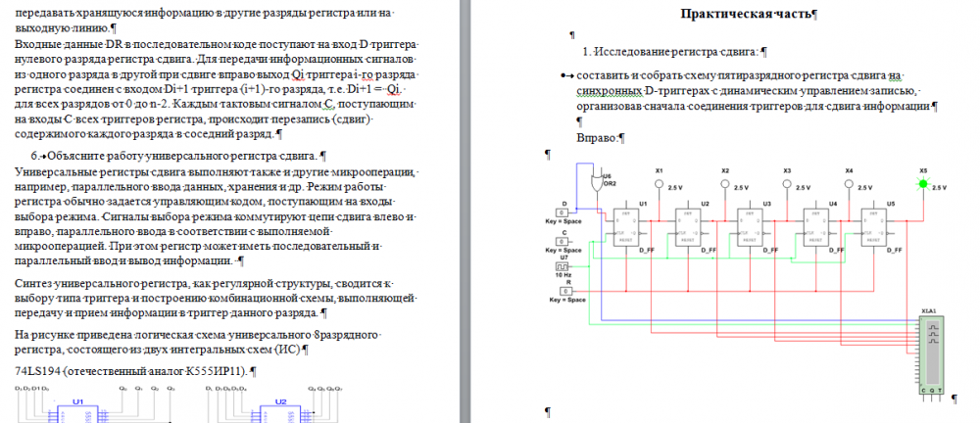Click the 'D_FF' label below U1
This screenshot has width=980, height=423.
(648, 251)
